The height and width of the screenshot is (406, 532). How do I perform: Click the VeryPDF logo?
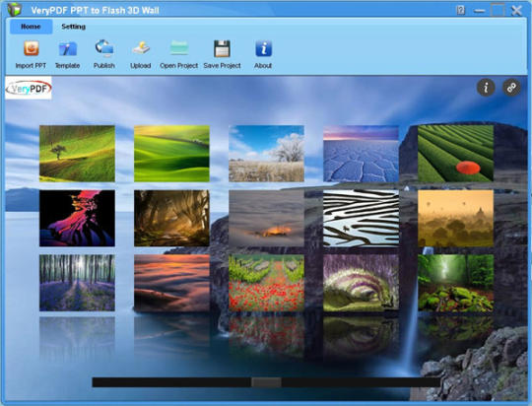(x=29, y=88)
